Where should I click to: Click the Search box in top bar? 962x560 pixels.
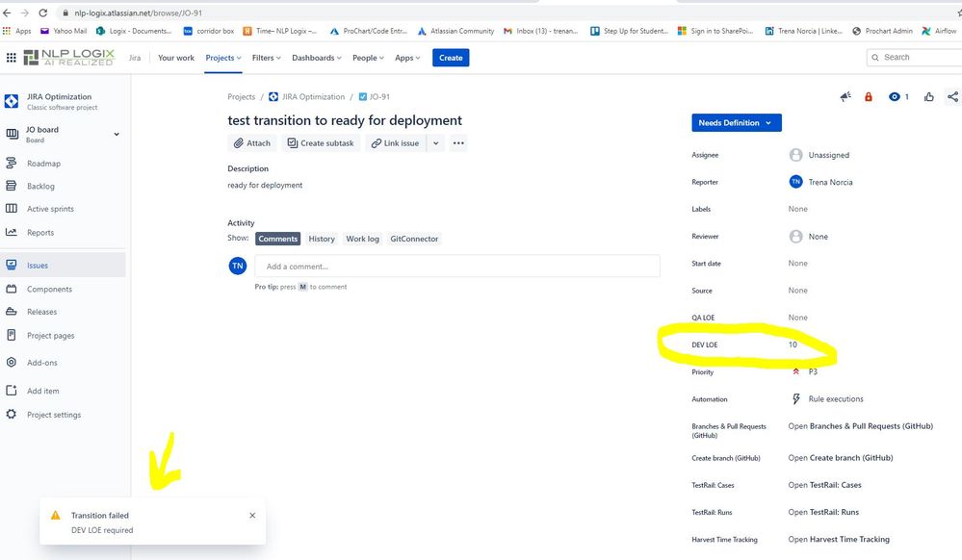[x=914, y=57]
